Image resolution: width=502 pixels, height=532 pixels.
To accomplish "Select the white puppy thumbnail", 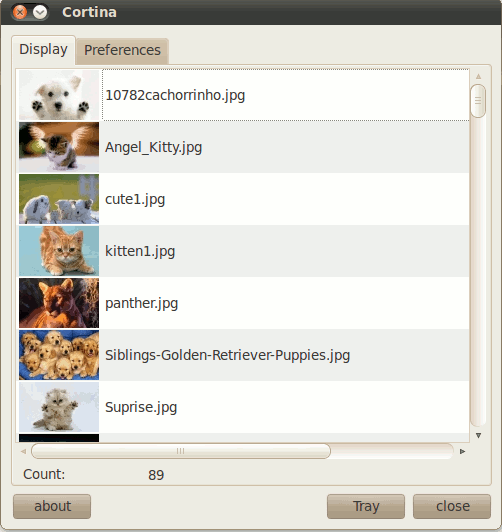I will (x=59, y=95).
